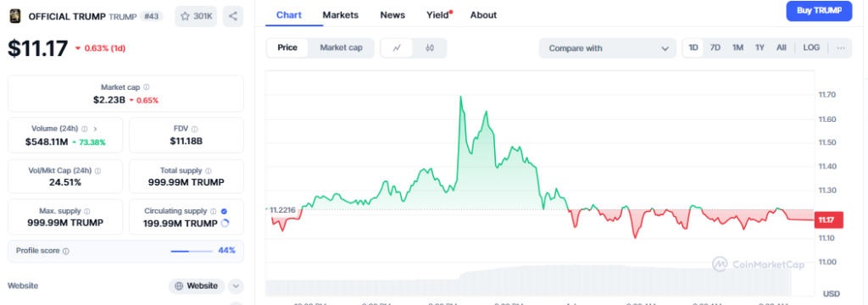Click the Max. supply info icon

tap(87, 211)
